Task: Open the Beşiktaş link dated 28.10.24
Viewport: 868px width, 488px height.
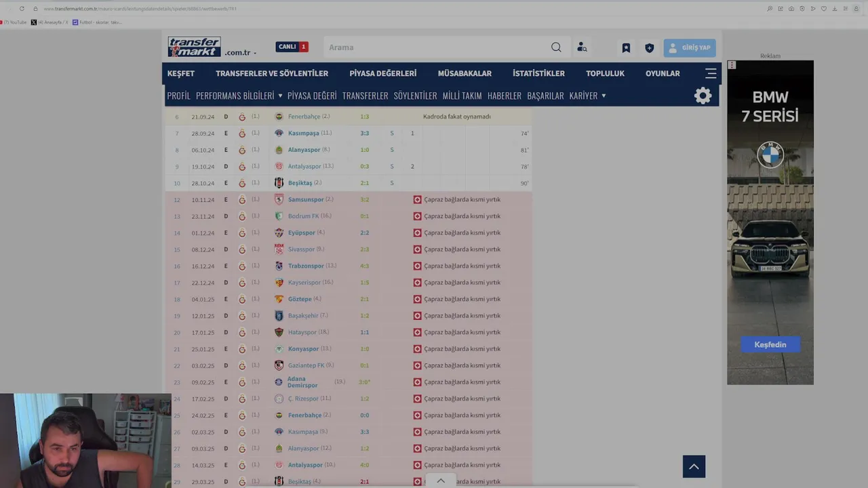Action: pos(300,183)
